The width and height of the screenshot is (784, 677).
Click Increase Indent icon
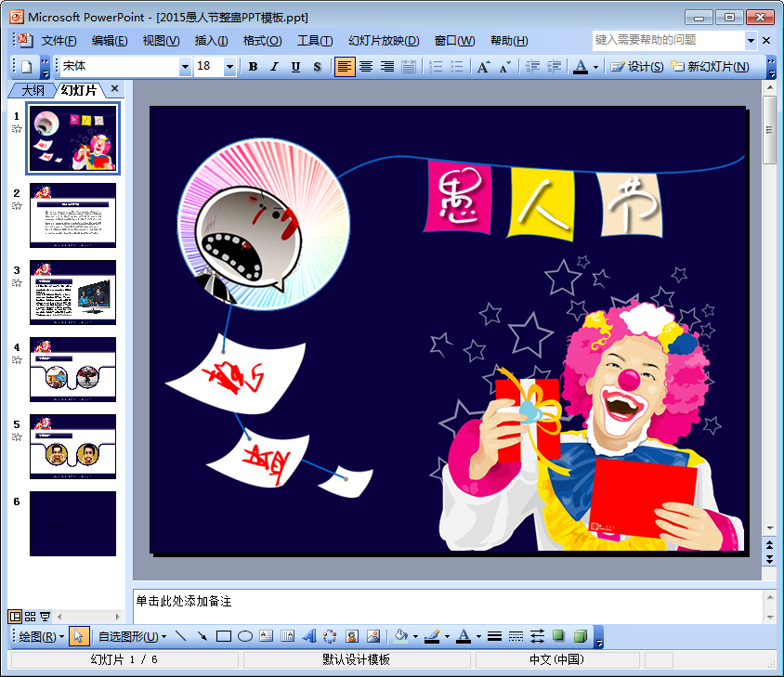click(554, 67)
